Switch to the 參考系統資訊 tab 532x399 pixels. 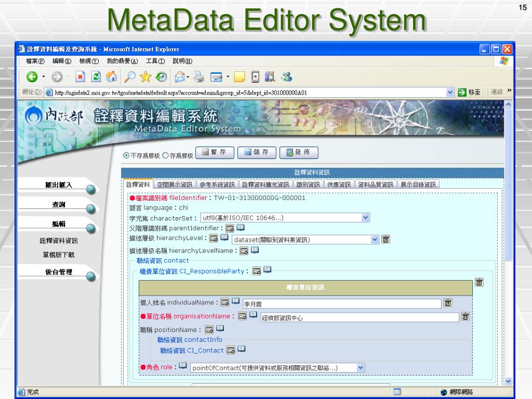click(x=217, y=184)
